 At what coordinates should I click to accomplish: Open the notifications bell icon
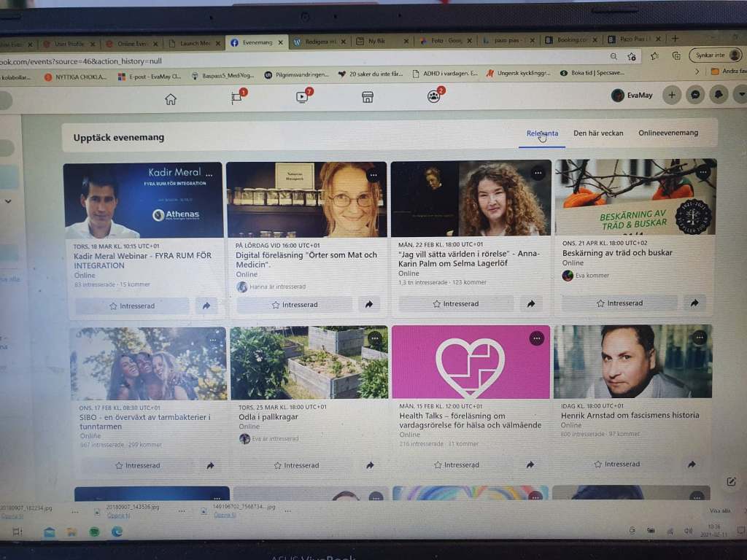[719, 95]
